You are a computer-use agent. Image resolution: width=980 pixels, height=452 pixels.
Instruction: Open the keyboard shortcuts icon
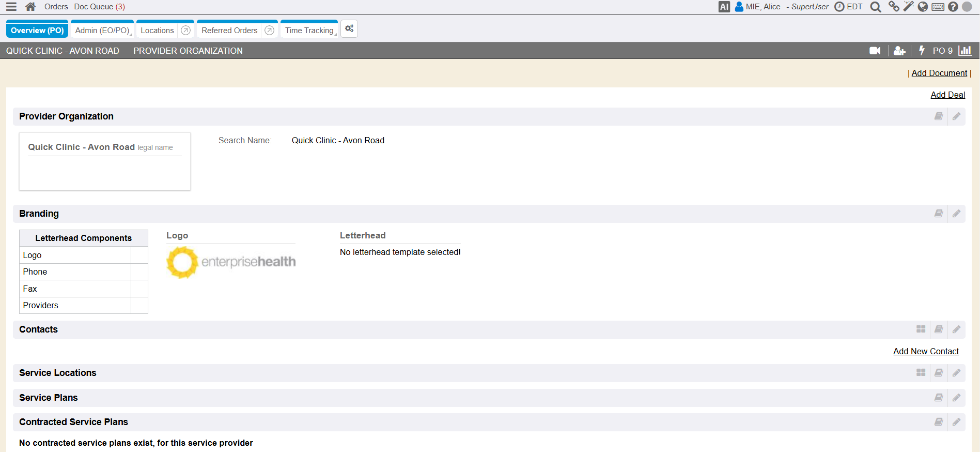(x=938, y=7)
